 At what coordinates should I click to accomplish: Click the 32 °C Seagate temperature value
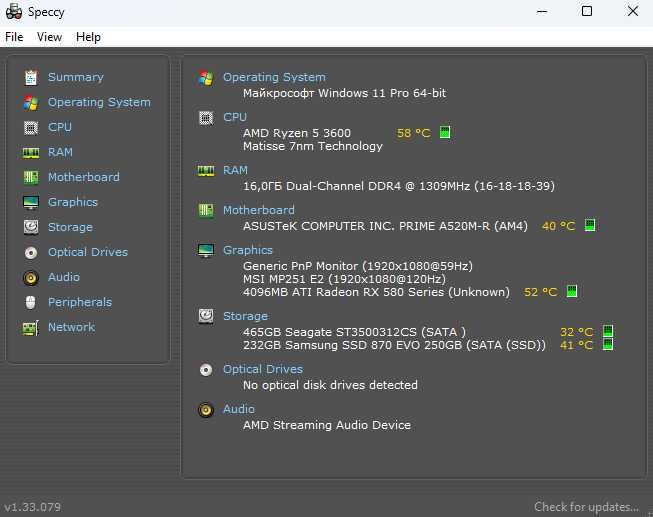(576, 332)
